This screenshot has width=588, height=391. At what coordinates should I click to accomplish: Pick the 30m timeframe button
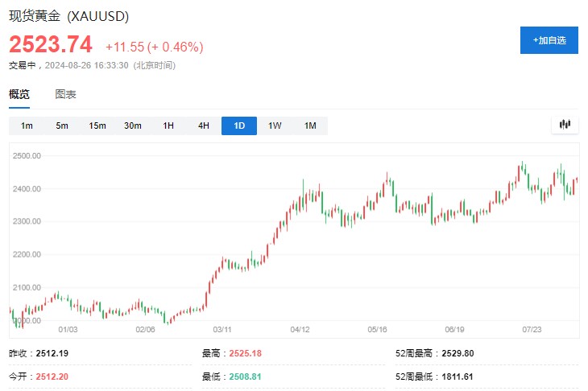133,126
